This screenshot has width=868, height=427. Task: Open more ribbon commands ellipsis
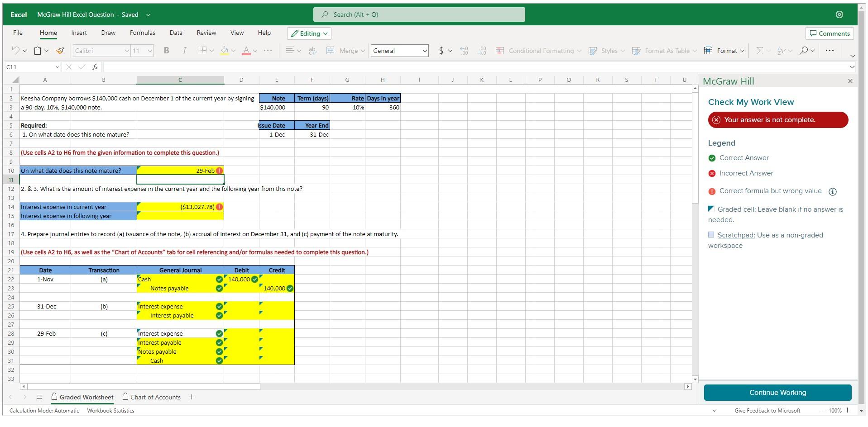(x=830, y=51)
